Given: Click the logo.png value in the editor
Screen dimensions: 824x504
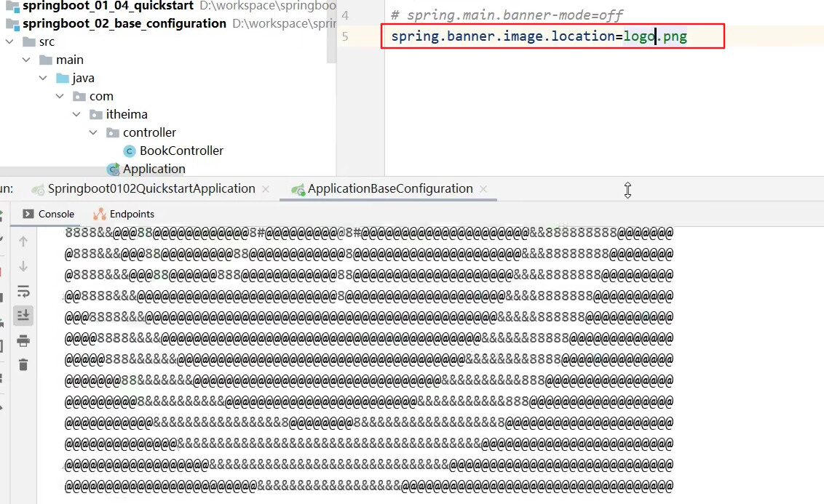Looking at the screenshot, I should click(655, 36).
